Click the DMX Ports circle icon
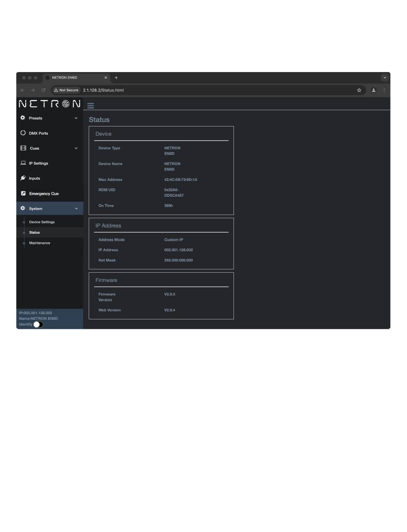 (x=23, y=133)
